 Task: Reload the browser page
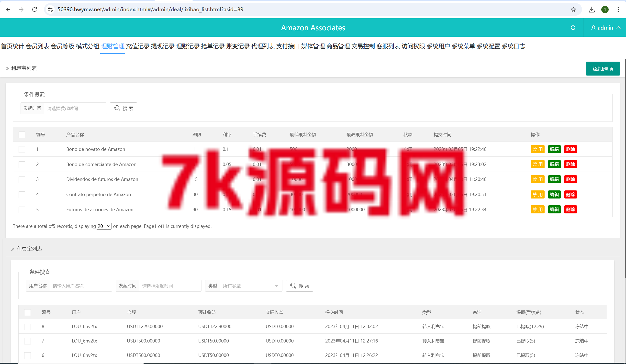pyautogui.click(x=34, y=10)
